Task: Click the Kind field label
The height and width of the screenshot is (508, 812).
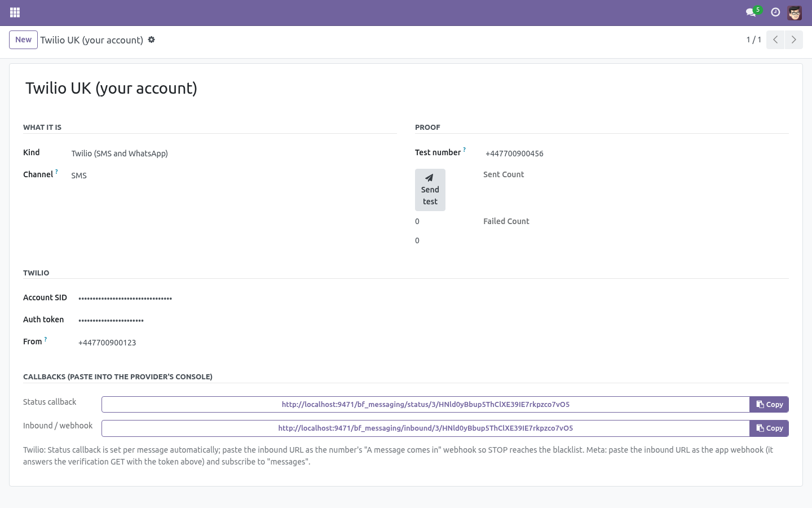Action: pos(32,152)
